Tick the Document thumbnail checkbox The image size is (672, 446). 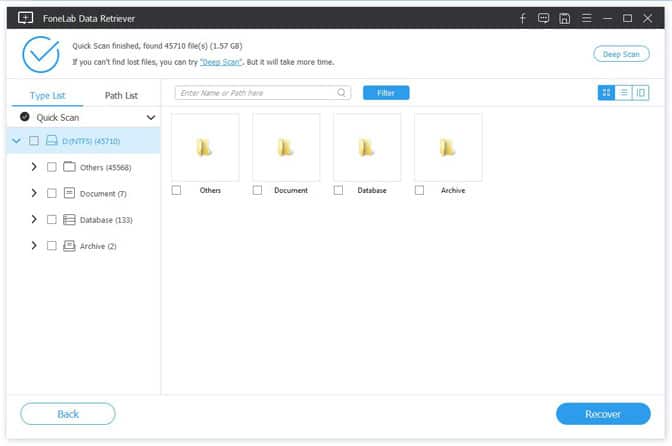tap(257, 190)
